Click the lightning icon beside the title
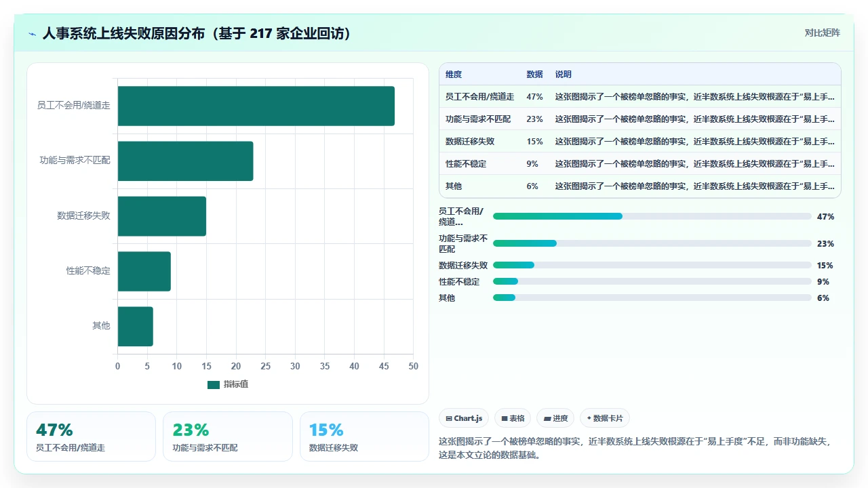This screenshot has width=868, height=488. (x=33, y=34)
